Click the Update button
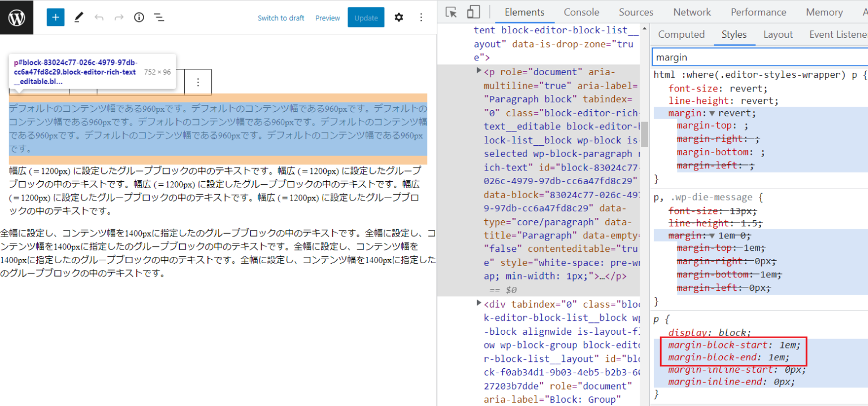 [366, 18]
